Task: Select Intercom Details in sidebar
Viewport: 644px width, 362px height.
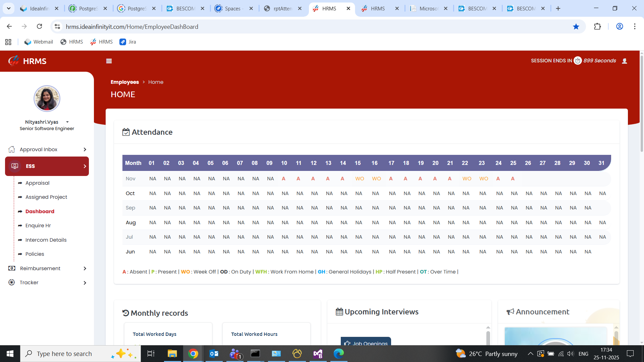Action: pyautogui.click(x=46, y=240)
